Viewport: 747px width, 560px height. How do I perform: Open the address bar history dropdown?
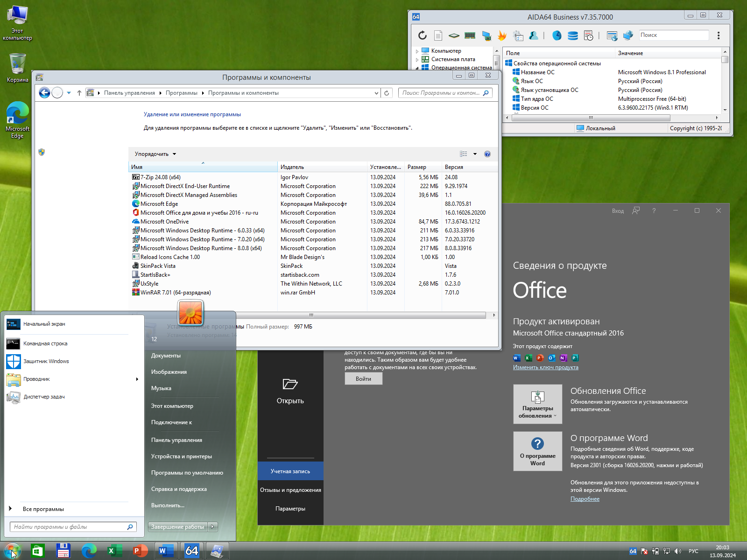click(376, 93)
